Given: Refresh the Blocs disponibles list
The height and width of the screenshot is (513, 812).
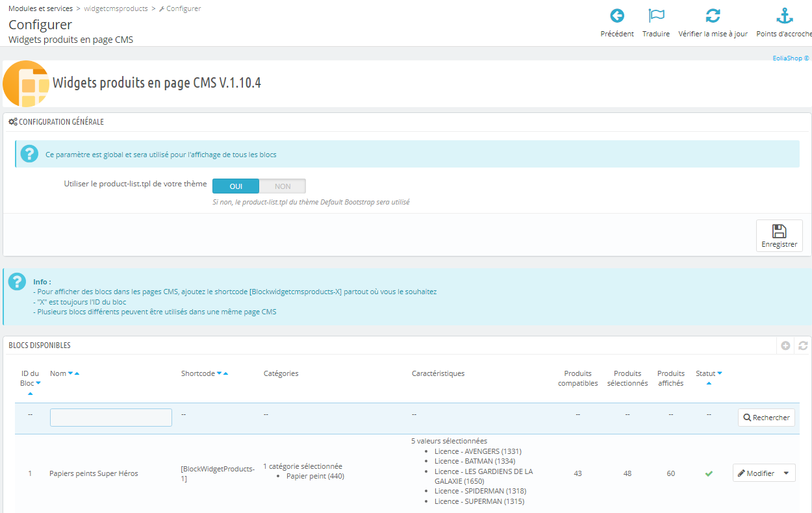Looking at the screenshot, I should 803,346.
